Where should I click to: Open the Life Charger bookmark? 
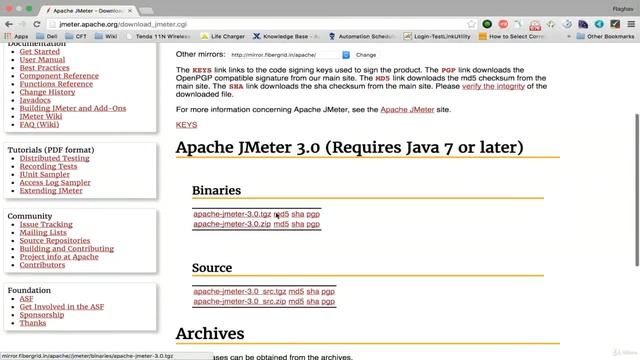(x=223, y=36)
